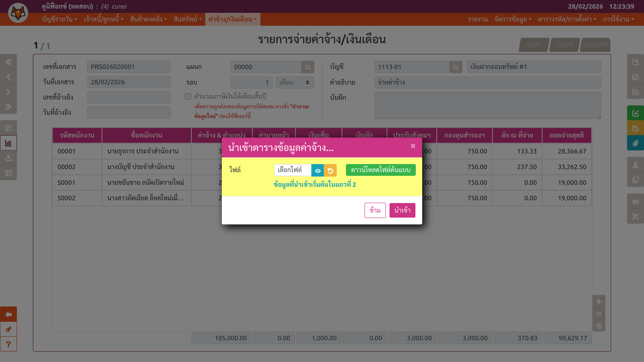Click the ข้าม skip button
Image resolution: width=644 pixels, height=362 pixels.
point(375,210)
